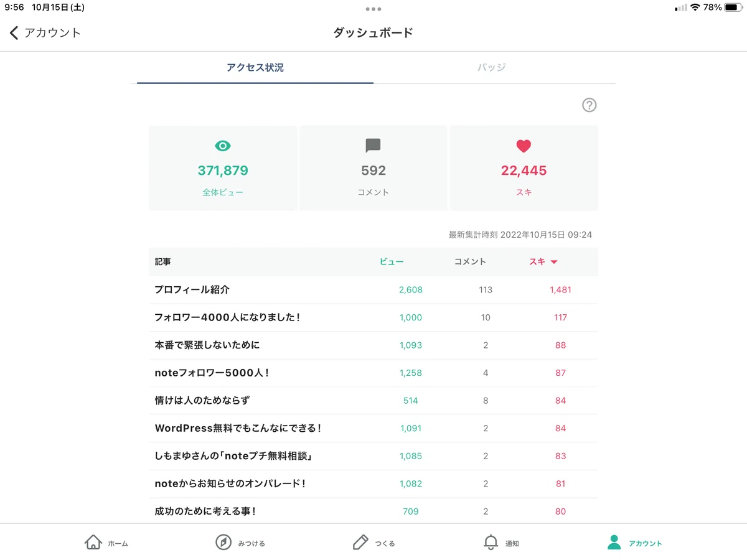Sort the table by ビュー column
The height and width of the screenshot is (560, 747).
click(x=392, y=262)
